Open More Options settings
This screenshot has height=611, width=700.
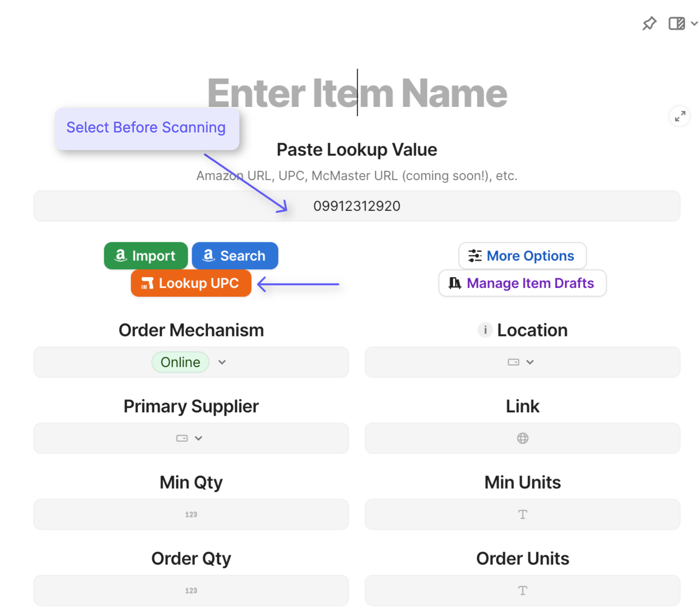[x=522, y=256]
